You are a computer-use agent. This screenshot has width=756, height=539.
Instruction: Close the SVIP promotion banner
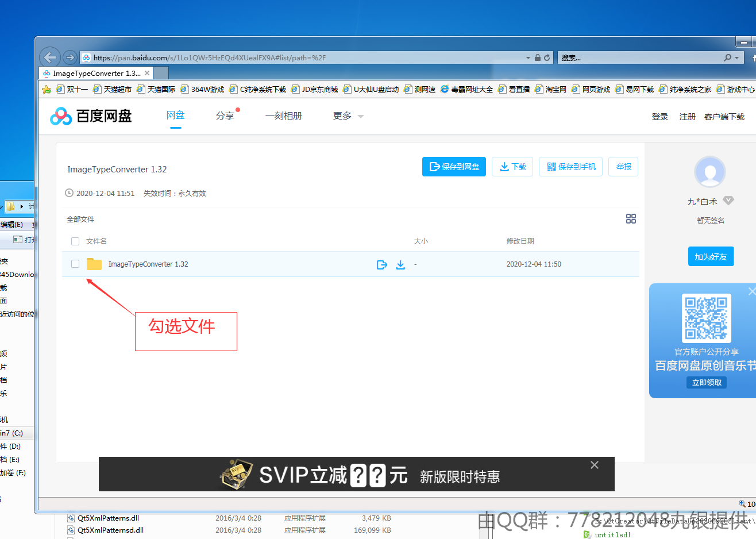(x=595, y=465)
